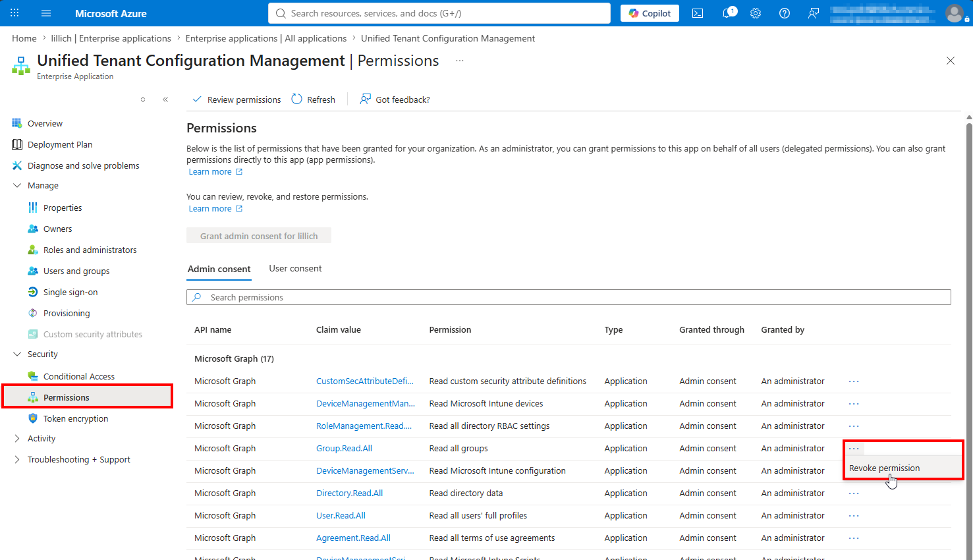Open Conditional Access in sidebar
The width and height of the screenshot is (973, 560).
point(79,377)
